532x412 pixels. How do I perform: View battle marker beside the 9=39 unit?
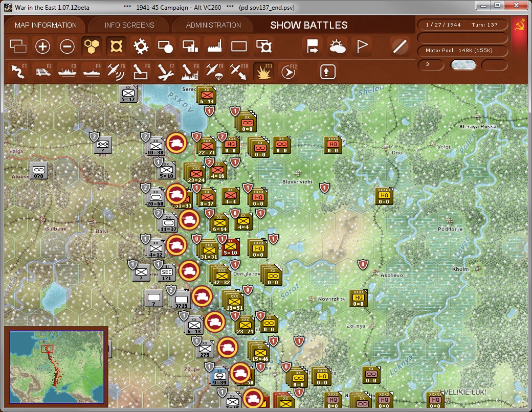[x=240, y=373]
